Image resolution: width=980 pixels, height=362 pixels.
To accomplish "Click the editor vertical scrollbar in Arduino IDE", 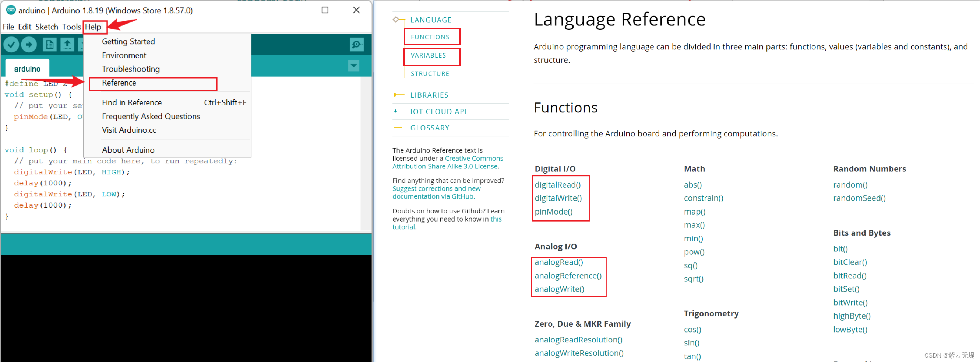I will (366, 153).
